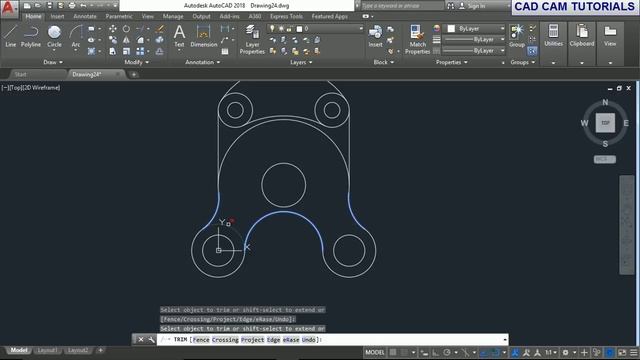
Task: Open the Insert ribbon tab
Action: (x=57, y=16)
